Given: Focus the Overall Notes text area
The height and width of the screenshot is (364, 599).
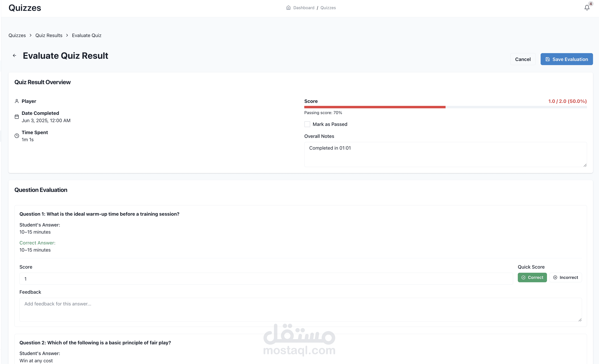Looking at the screenshot, I should point(446,155).
